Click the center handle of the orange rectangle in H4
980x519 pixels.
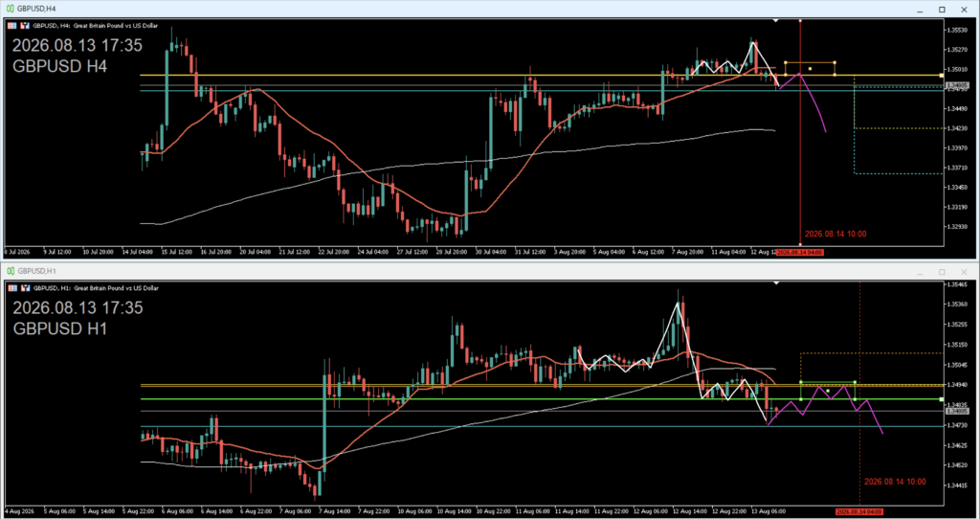coord(810,68)
